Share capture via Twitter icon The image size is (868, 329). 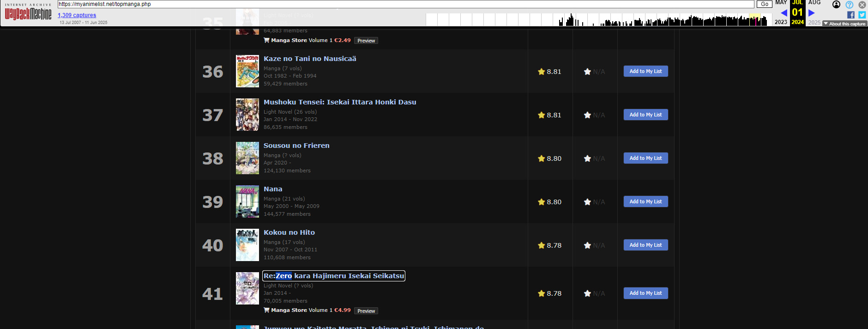coord(862,15)
